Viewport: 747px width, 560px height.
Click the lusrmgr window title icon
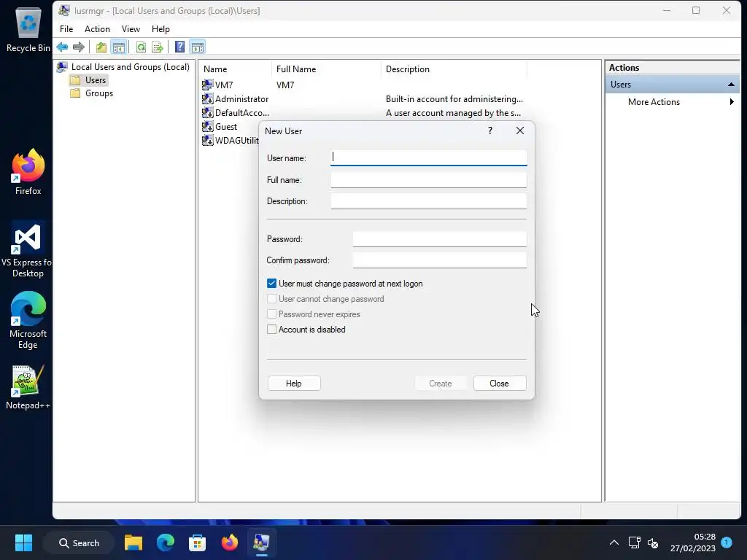(64, 10)
